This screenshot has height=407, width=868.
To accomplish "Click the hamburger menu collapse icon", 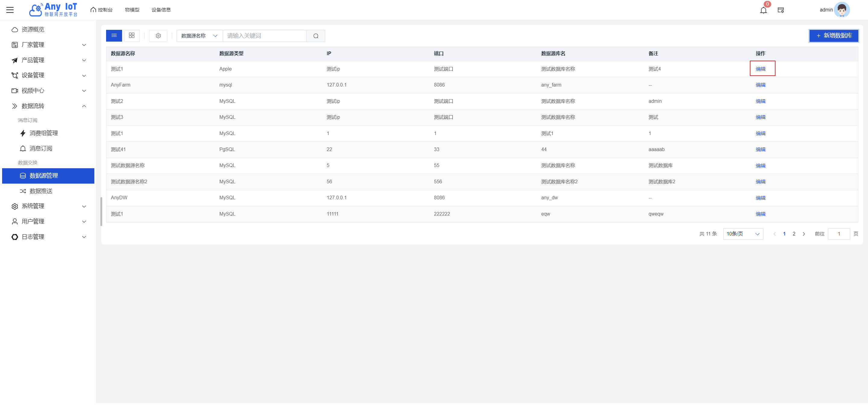I will (x=10, y=10).
